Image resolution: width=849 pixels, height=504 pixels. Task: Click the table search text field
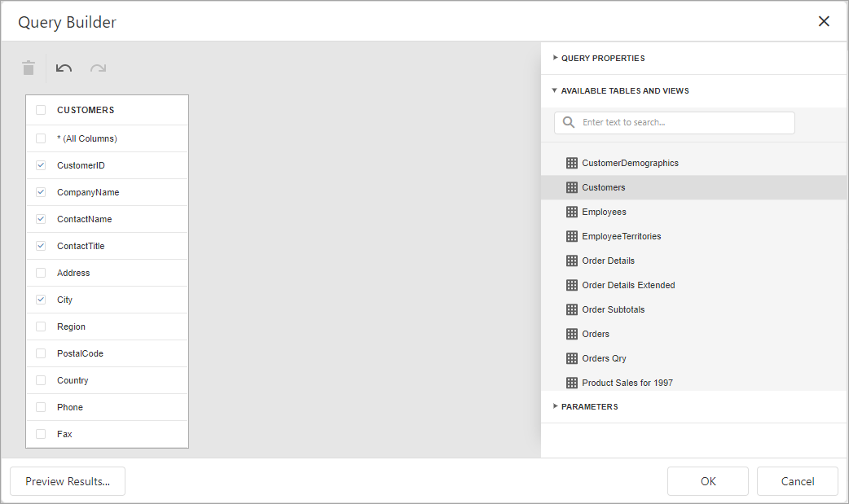(675, 123)
